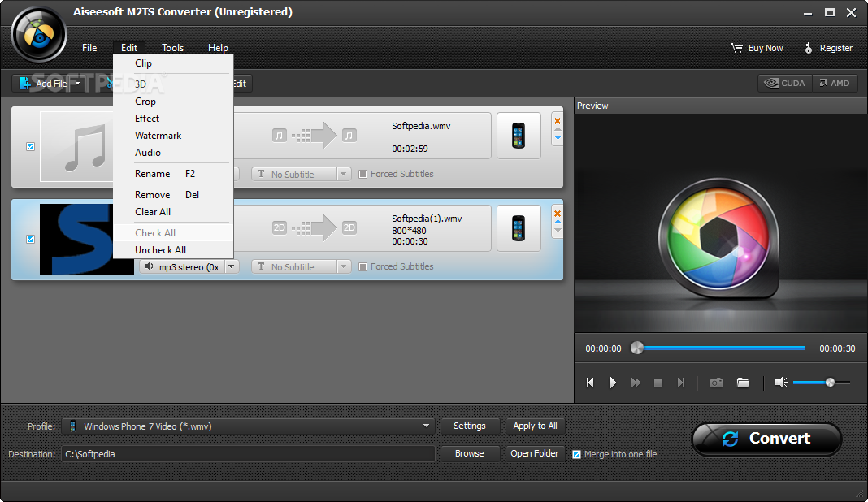The image size is (868, 502).
Task: Choose 3D from Edit menu
Action: click(173, 84)
